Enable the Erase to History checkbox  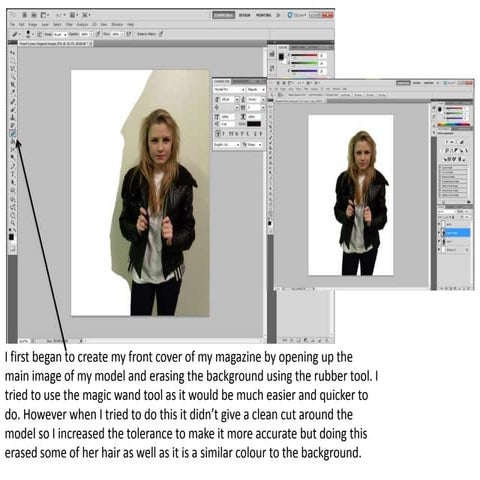tap(147, 34)
